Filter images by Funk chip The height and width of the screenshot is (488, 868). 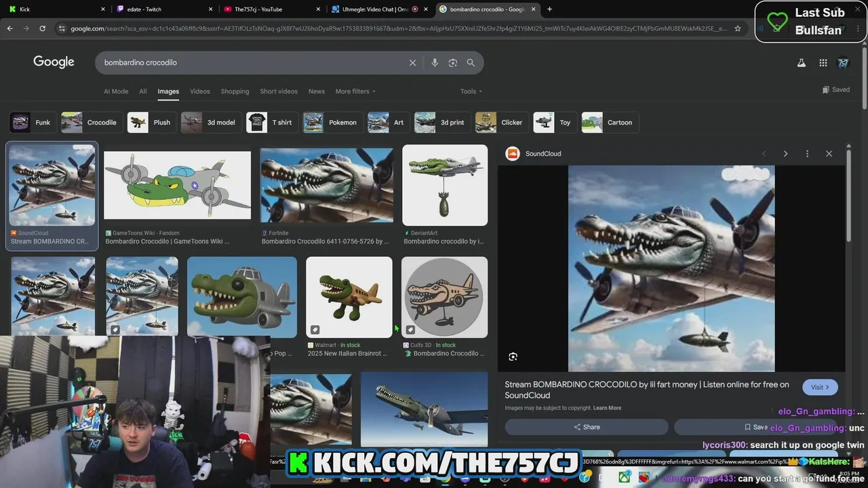(32, 123)
